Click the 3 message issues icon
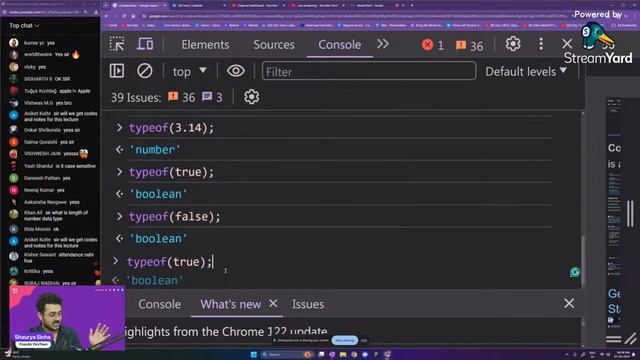Screen dimensions: 640x360 (212, 97)
